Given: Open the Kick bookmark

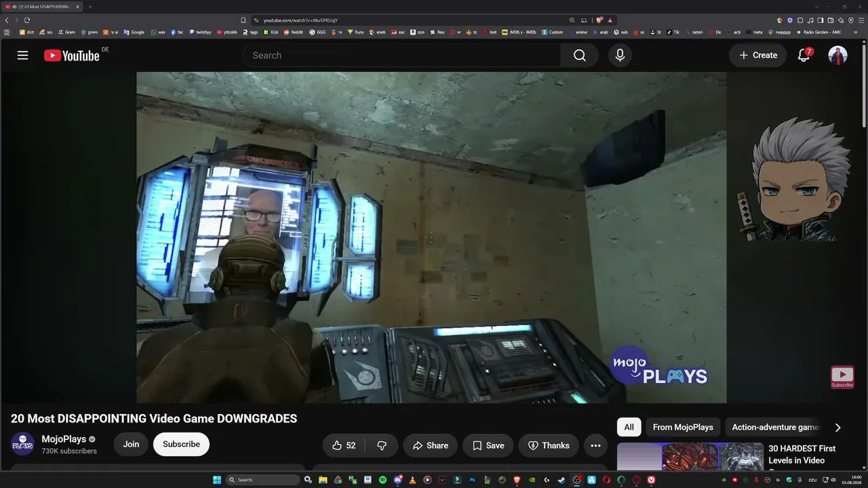Looking at the screenshot, I should (x=271, y=32).
